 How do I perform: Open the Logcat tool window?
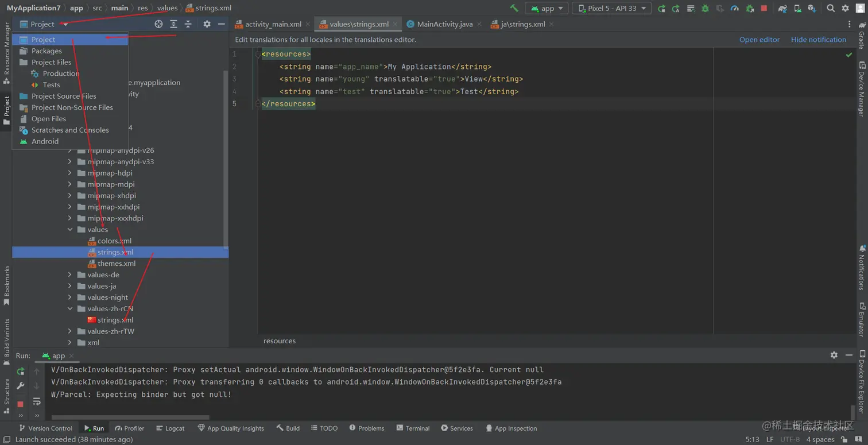coord(170,428)
